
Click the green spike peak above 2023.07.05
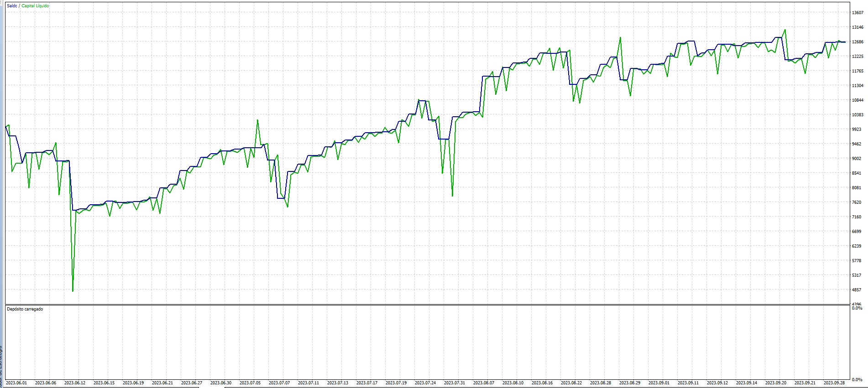(257, 120)
